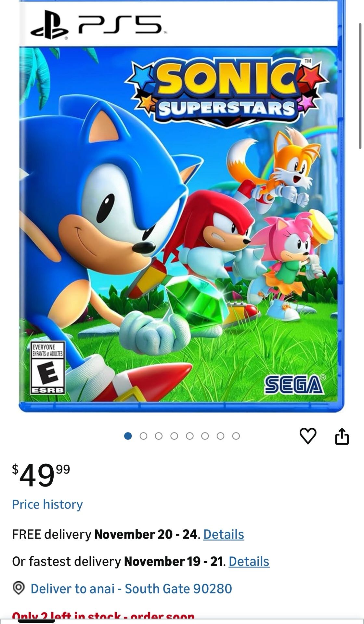Show the seventh image carousel dot
364x624 pixels.
(x=221, y=436)
